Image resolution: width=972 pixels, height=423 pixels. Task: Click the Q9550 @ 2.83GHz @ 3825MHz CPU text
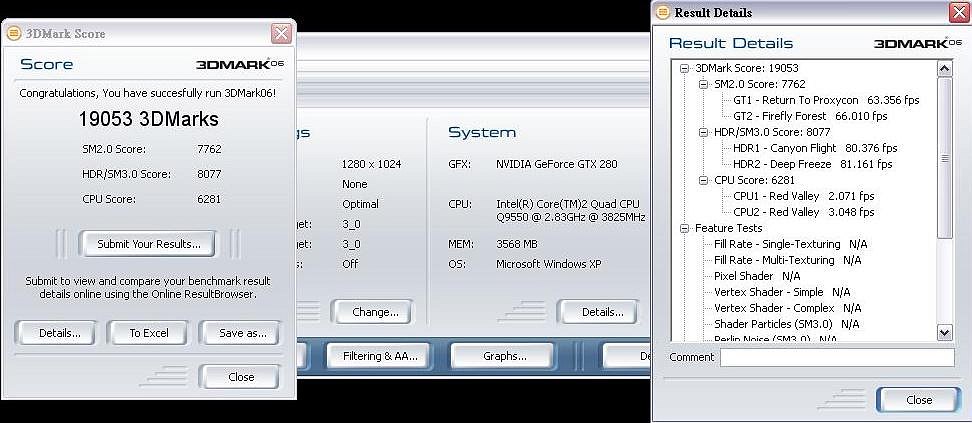[571, 217]
